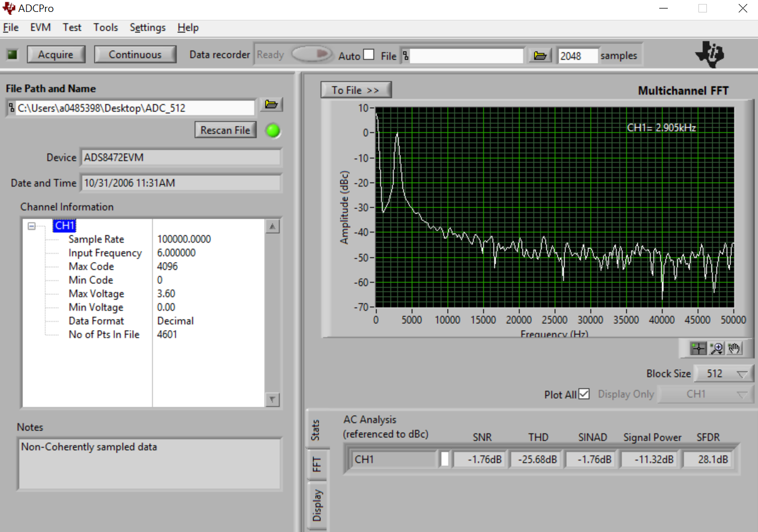Image resolution: width=758 pixels, height=532 pixels.
Task: Click the To File >> button
Action: click(x=356, y=90)
